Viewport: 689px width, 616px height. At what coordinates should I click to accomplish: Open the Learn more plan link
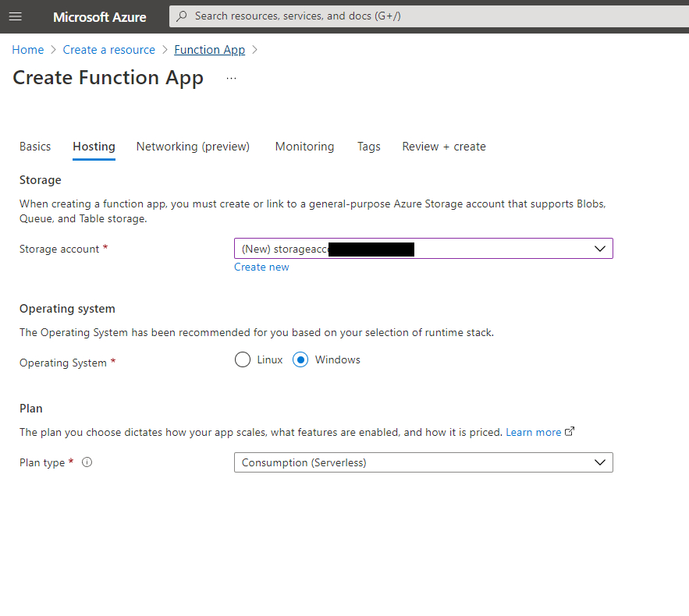click(x=534, y=432)
